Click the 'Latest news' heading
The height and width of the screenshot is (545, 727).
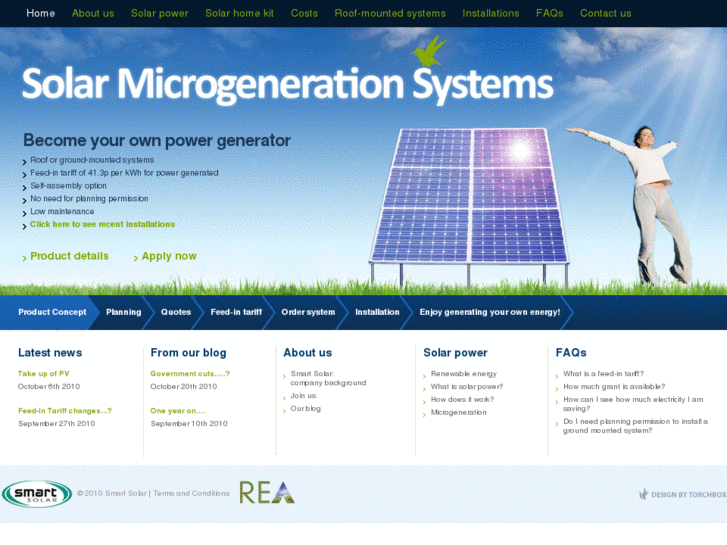coord(50,353)
